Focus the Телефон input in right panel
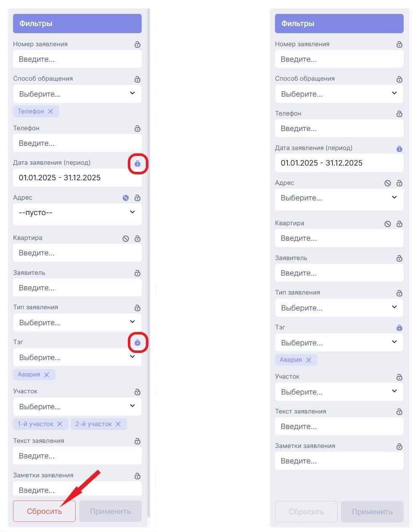The image size is (415, 532). [339, 129]
